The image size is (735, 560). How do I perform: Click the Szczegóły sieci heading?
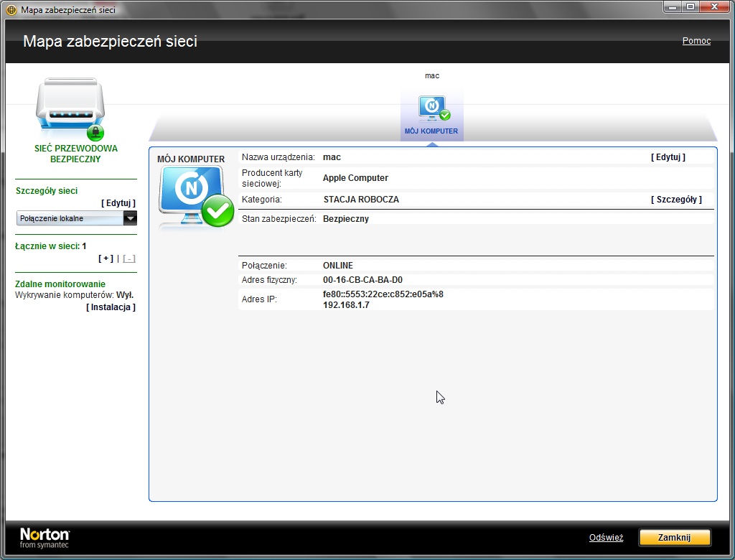47,191
